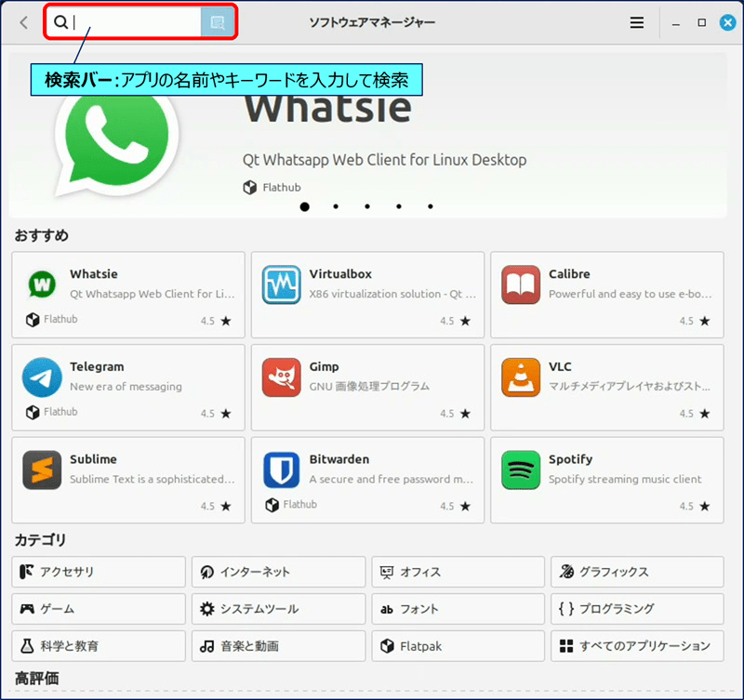Click the Gimp mascot icon
Viewport: 744px width, 700px height.
click(282, 377)
